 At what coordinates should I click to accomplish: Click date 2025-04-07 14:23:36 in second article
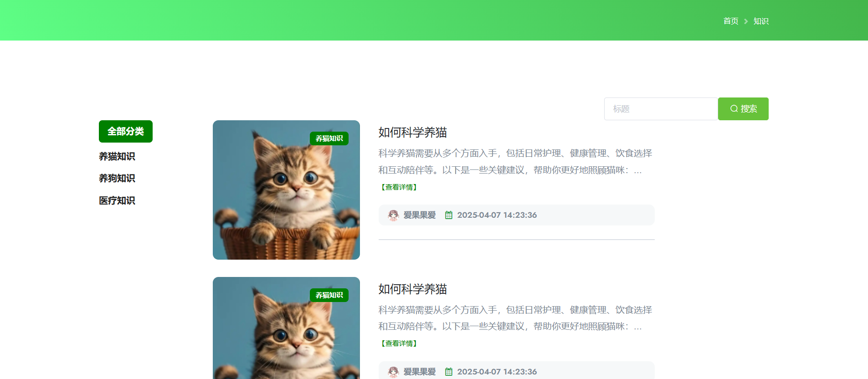coord(497,372)
